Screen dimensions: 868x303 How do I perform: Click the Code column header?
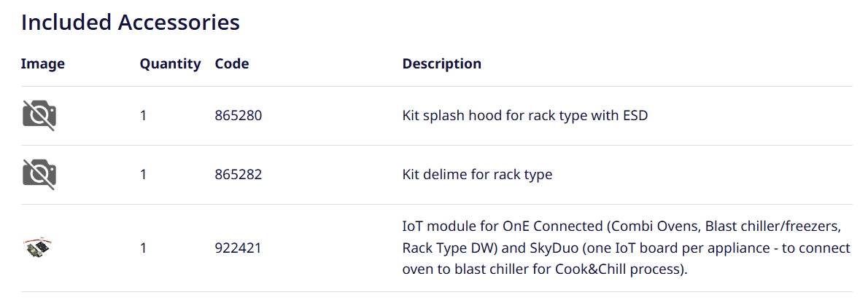tap(232, 63)
